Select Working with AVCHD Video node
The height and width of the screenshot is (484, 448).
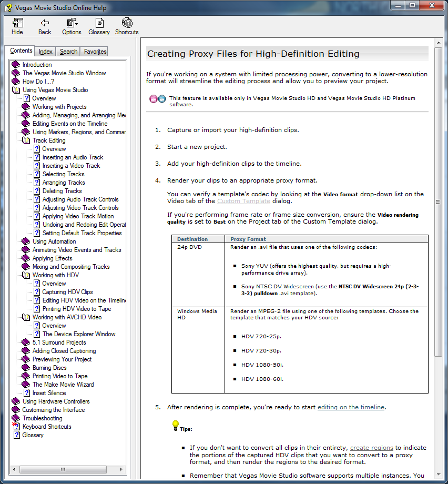tap(67, 317)
